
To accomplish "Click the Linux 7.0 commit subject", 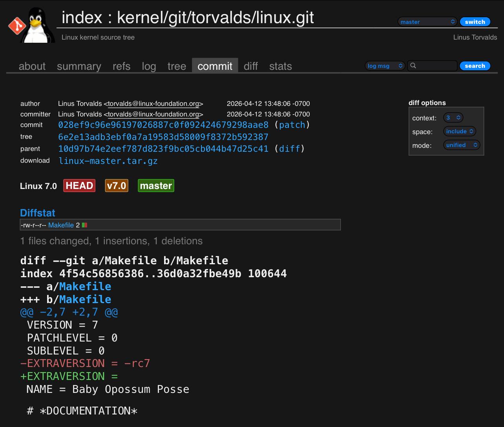I will click(38, 186).
